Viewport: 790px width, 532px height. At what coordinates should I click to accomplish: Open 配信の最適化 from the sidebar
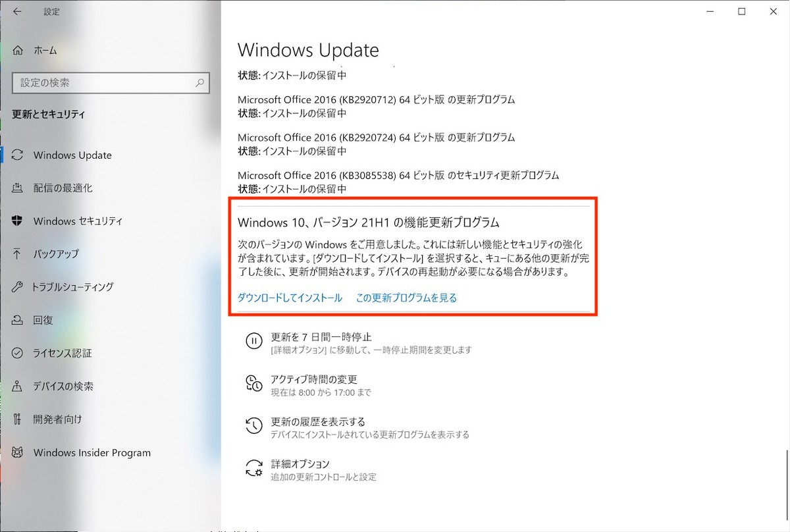[63, 188]
